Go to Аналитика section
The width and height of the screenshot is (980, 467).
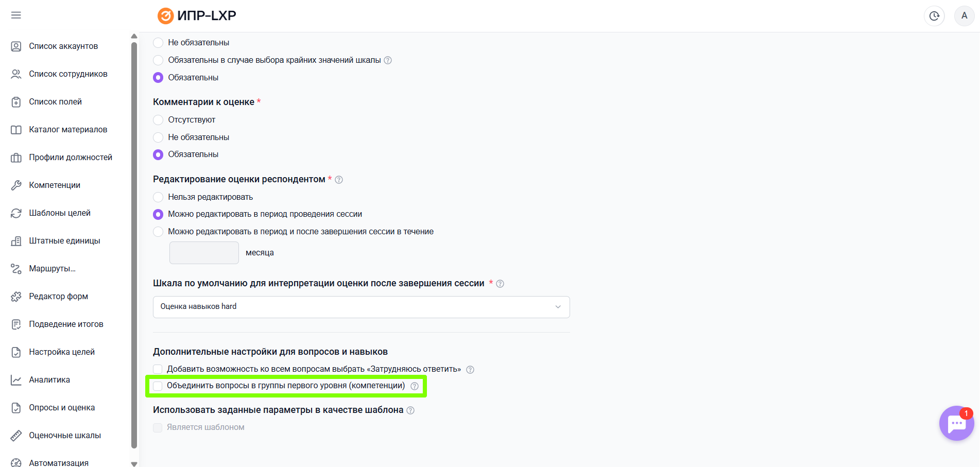click(x=49, y=380)
